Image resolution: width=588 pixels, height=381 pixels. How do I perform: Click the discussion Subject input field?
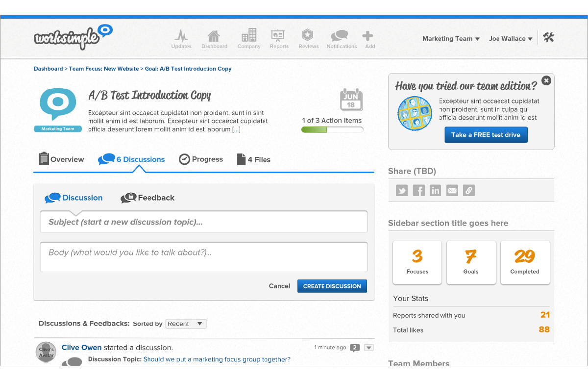203,222
